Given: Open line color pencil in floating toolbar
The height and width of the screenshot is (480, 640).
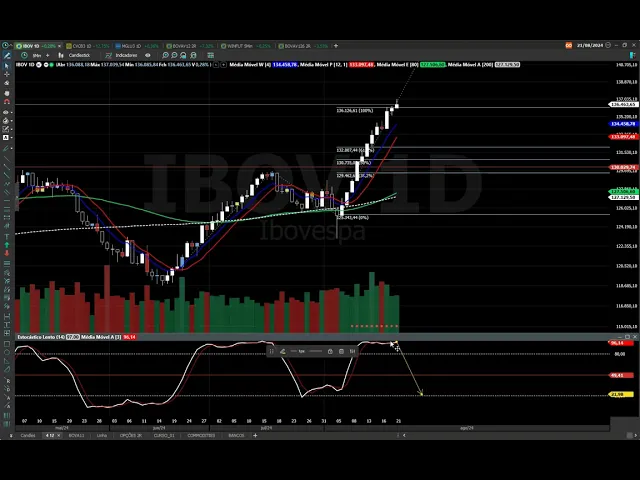Looking at the screenshot, I should tap(282, 351).
